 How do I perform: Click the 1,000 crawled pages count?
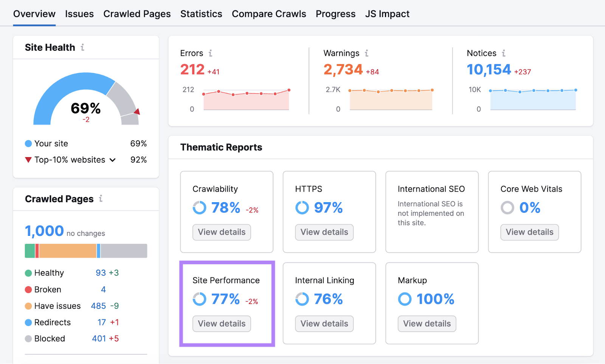tap(44, 231)
